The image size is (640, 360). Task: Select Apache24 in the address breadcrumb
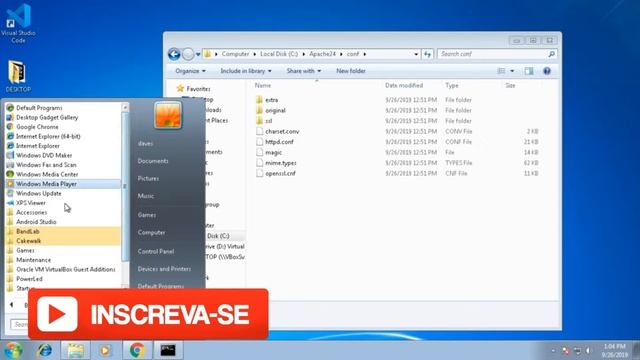[x=322, y=54]
